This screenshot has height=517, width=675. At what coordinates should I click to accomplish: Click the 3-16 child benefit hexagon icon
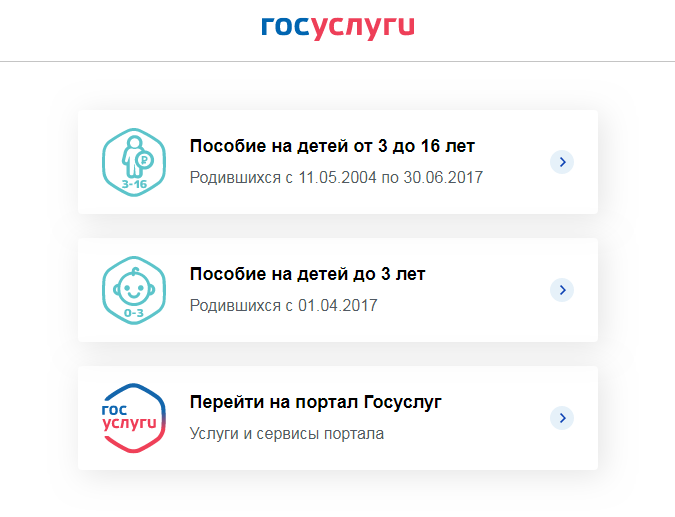(x=134, y=162)
